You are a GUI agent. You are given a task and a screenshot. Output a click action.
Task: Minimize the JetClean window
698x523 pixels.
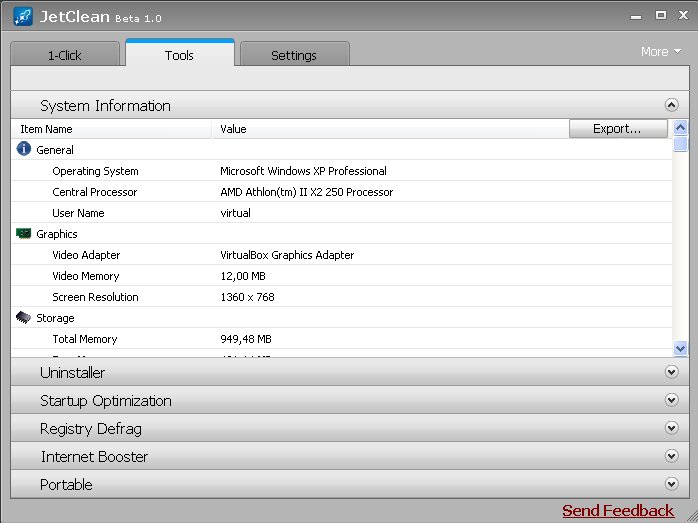click(x=636, y=16)
